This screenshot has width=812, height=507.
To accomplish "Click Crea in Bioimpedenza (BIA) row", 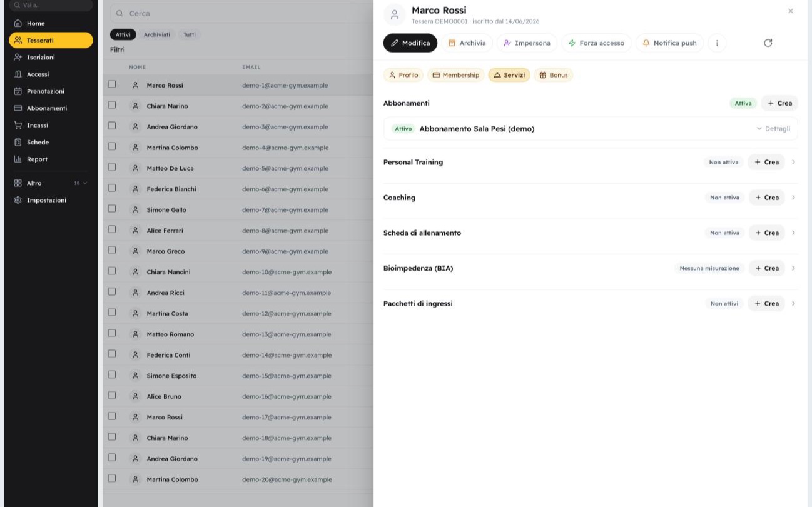I will pyautogui.click(x=766, y=268).
